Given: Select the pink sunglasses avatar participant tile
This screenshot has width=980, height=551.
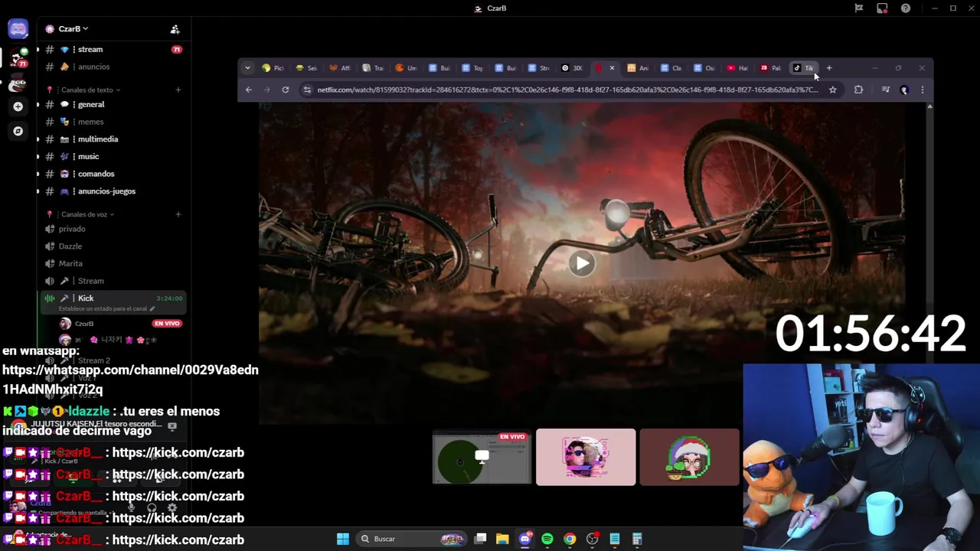Looking at the screenshot, I should 586,458.
